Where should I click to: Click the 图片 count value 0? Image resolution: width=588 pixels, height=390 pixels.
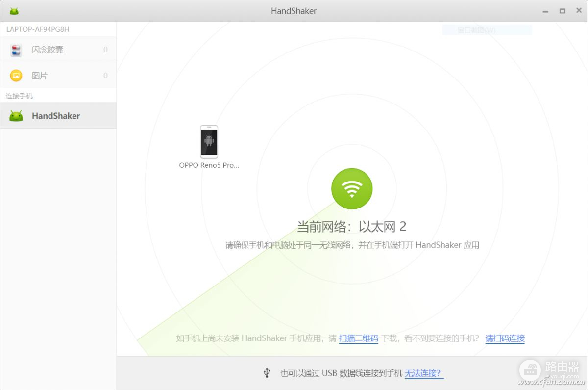pyautogui.click(x=105, y=76)
